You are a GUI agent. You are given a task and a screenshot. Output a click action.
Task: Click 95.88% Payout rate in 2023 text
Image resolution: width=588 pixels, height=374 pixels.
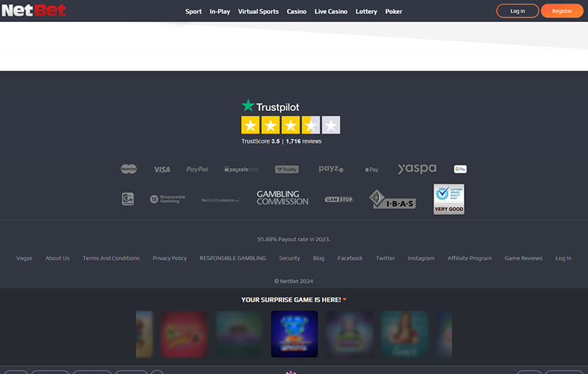pos(294,240)
